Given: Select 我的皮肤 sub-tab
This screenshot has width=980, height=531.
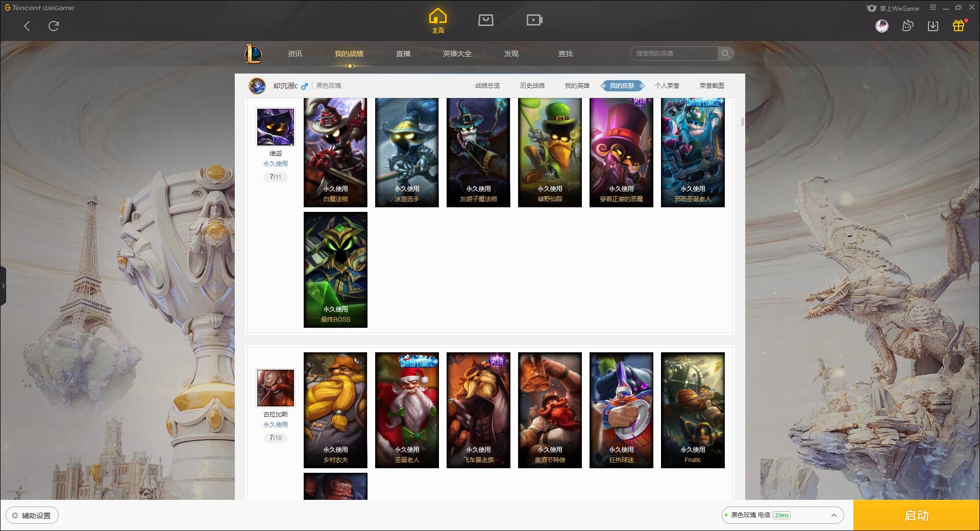Looking at the screenshot, I should tap(622, 86).
